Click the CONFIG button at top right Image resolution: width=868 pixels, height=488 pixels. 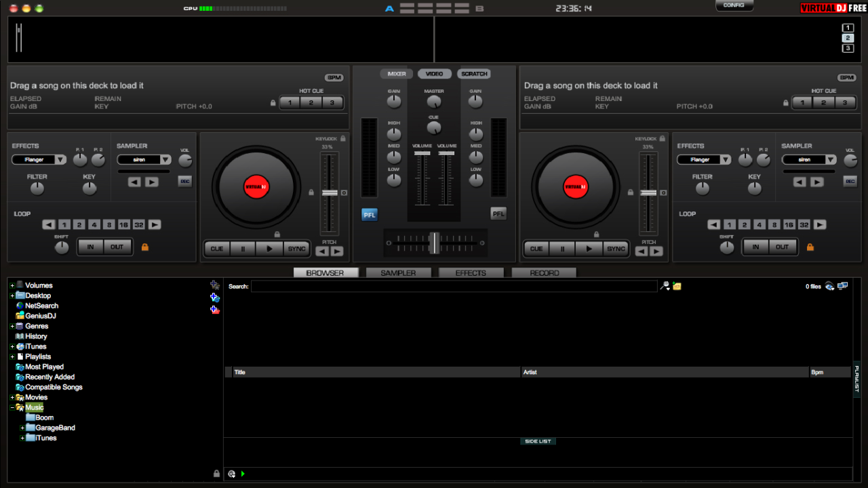pos(734,5)
